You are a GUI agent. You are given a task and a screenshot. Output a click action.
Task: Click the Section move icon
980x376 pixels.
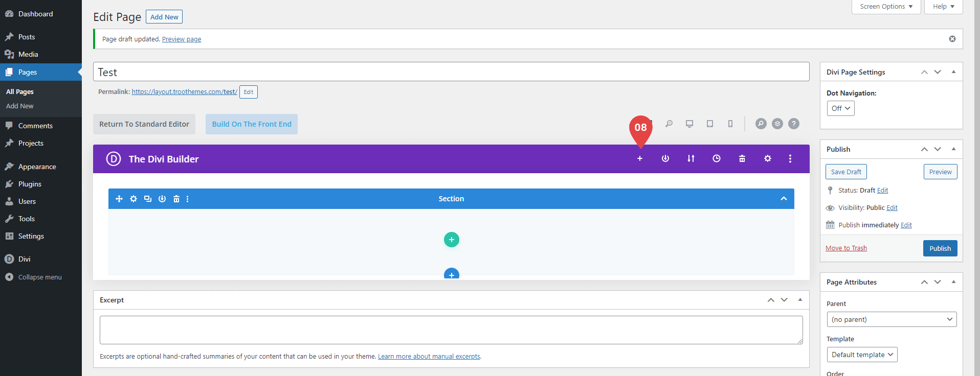pyautogui.click(x=119, y=199)
